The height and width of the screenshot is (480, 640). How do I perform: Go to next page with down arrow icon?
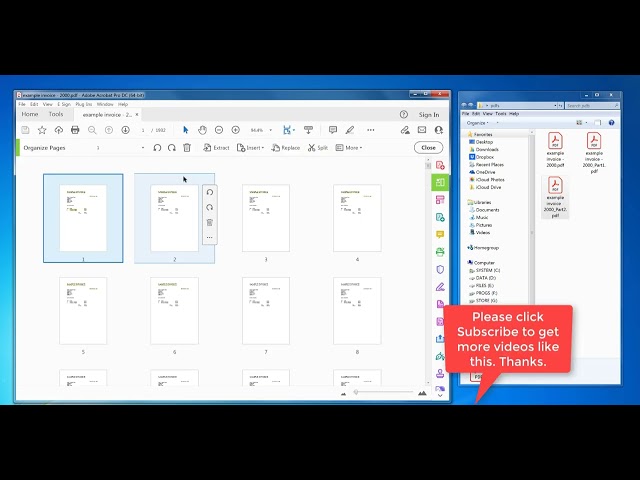[125, 130]
